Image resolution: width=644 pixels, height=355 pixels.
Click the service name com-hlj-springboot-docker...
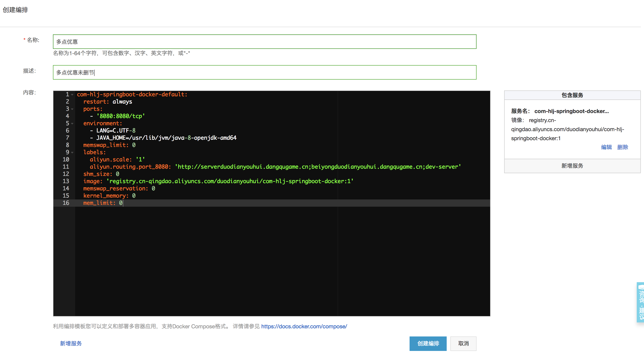point(571,111)
